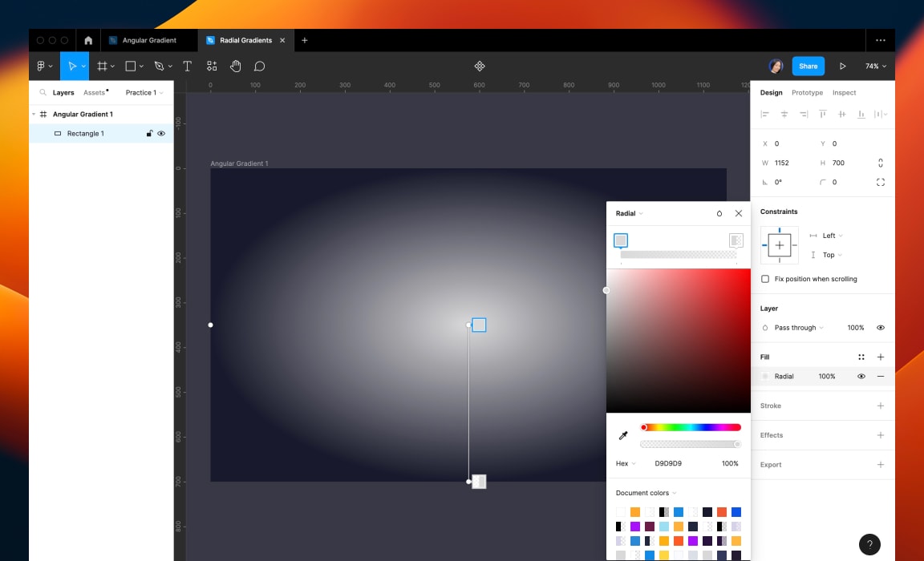Select the Pen tool
The height and width of the screenshot is (561, 924).
[158, 66]
